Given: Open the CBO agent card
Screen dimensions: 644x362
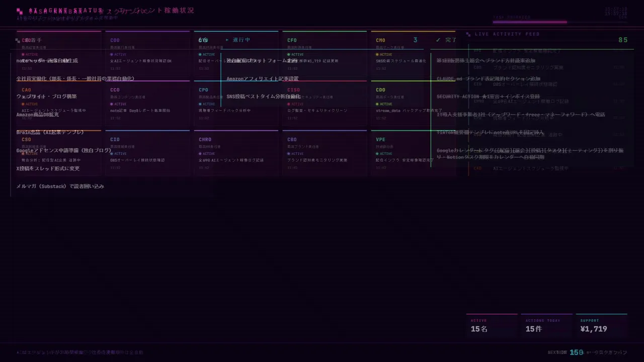Looking at the screenshot, I should [x=325, y=152].
